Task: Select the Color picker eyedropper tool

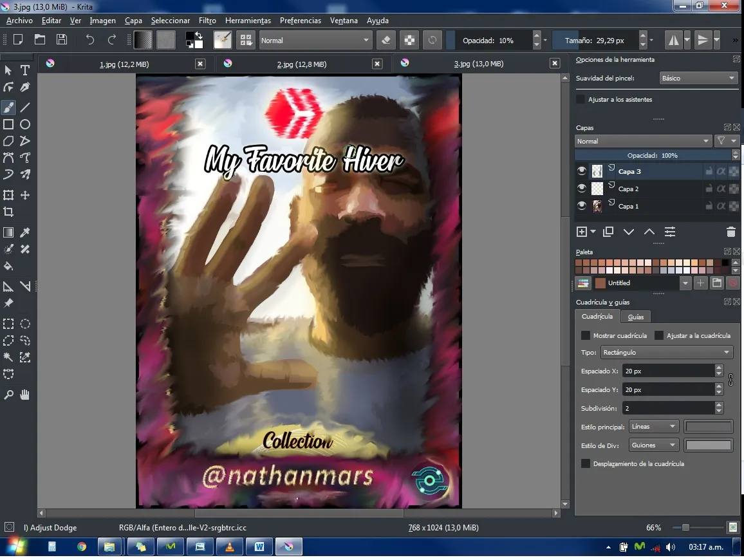Action: click(25, 232)
